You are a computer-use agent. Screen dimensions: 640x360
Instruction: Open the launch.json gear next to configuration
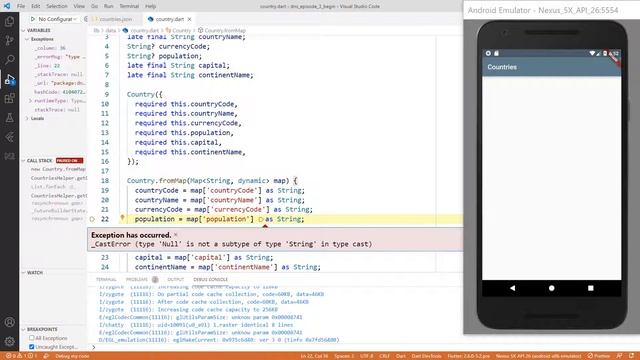coord(85,19)
